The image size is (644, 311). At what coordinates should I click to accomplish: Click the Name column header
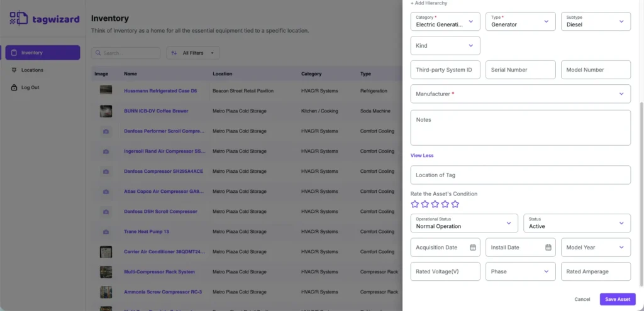tap(131, 74)
